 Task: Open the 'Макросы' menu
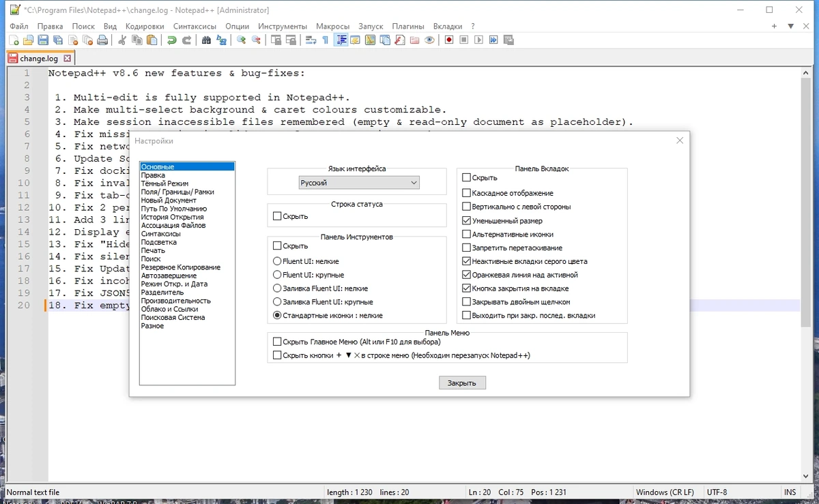(334, 27)
